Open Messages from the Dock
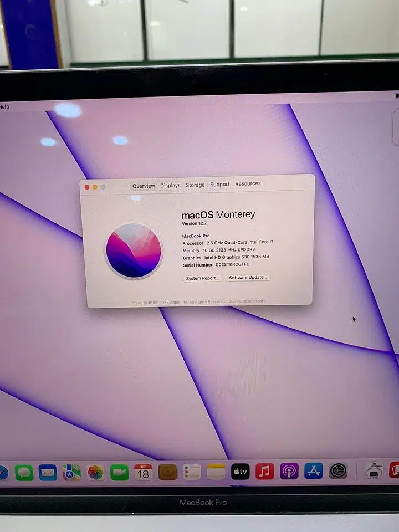The height and width of the screenshot is (532, 399). [24, 473]
